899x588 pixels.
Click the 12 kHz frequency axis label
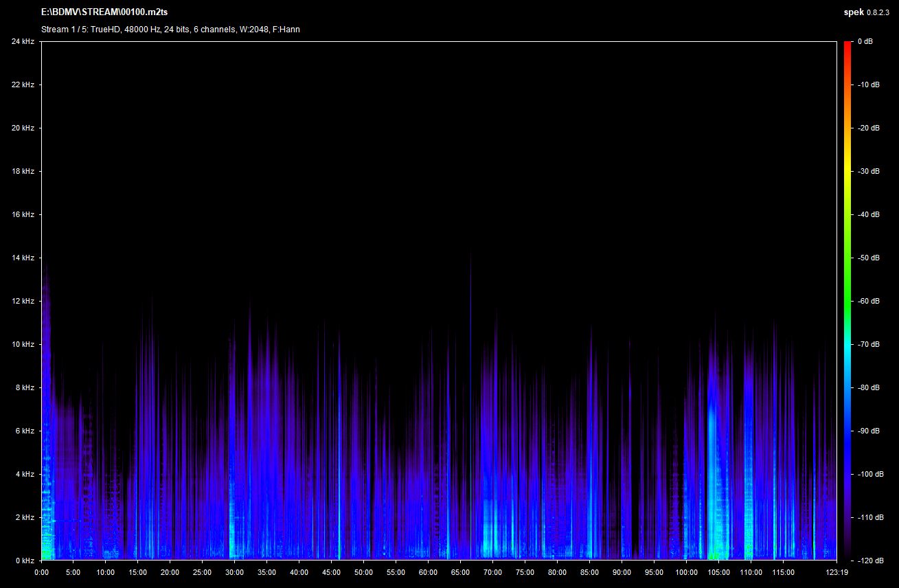click(23, 301)
